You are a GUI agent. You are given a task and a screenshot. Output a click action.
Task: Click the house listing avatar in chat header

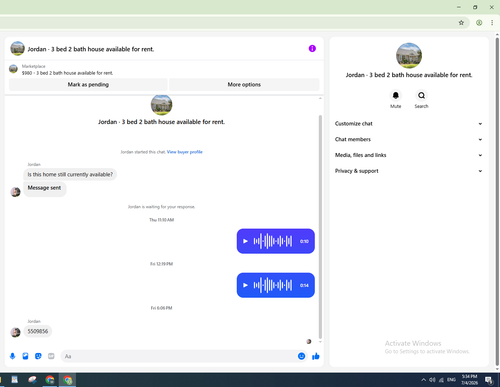[17, 49]
